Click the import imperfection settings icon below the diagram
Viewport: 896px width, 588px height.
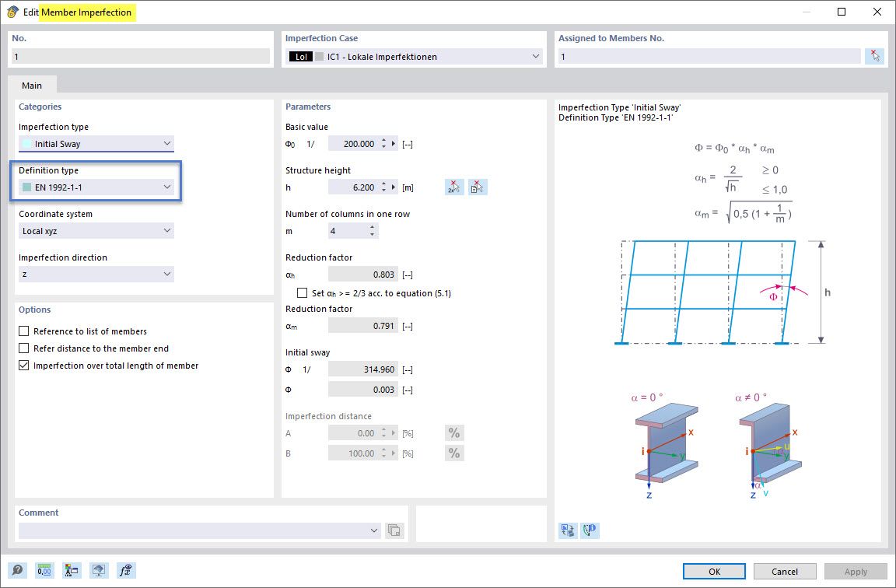(567, 530)
